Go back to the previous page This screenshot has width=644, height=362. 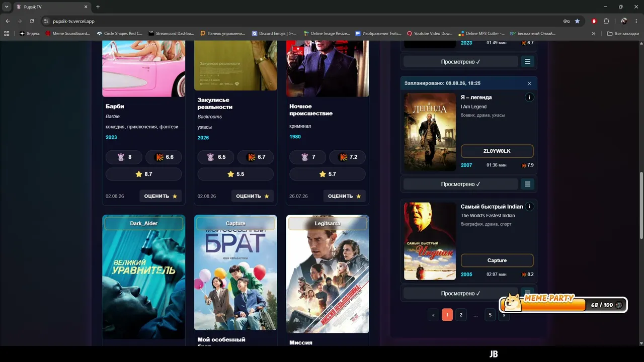[8, 21]
